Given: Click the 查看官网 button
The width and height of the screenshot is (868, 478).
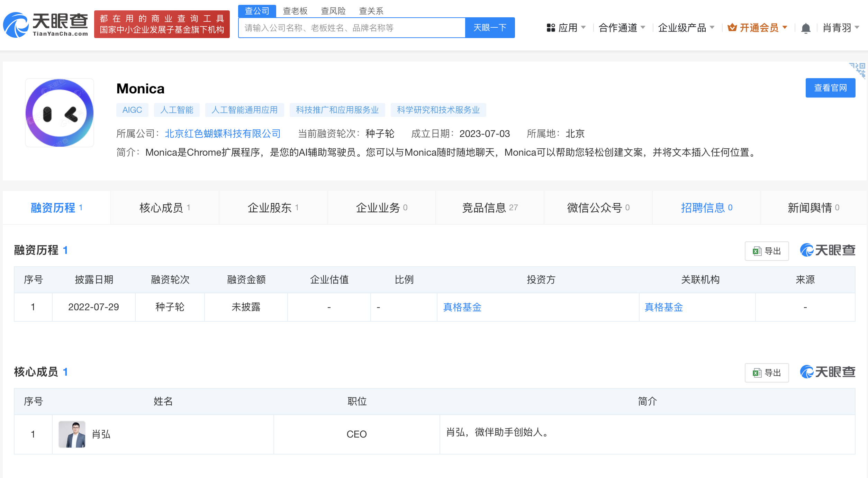Looking at the screenshot, I should (830, 88).
